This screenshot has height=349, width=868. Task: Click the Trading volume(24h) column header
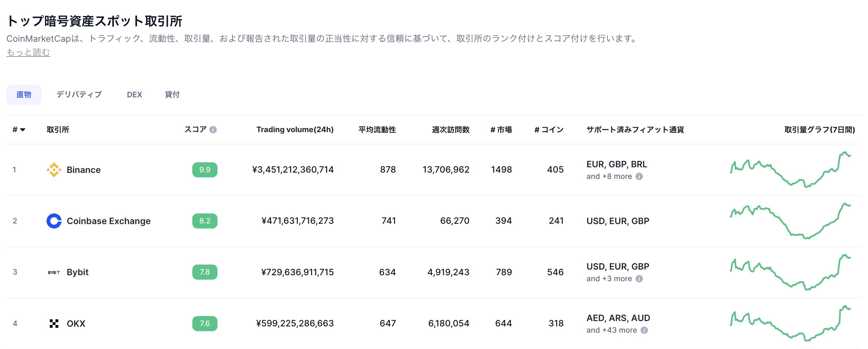click(x=295, y=129)
